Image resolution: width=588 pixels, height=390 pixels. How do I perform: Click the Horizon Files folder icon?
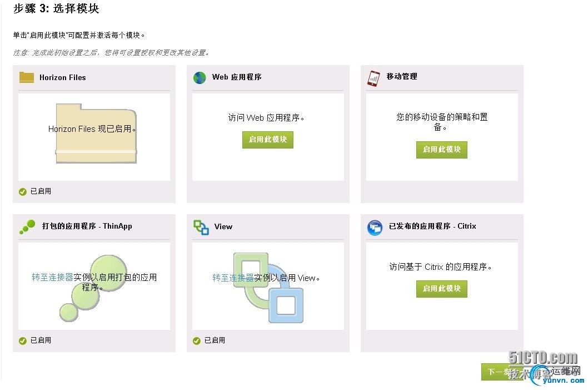(27, 77)
